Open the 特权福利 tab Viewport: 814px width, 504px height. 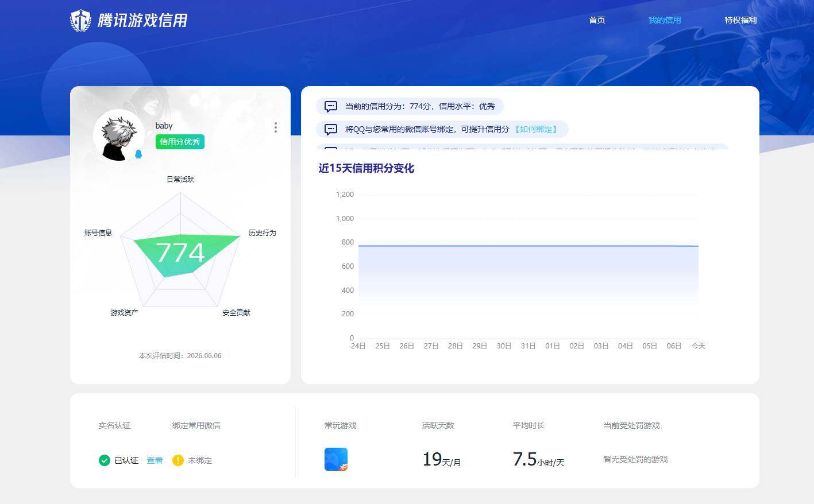pos(740,20)
